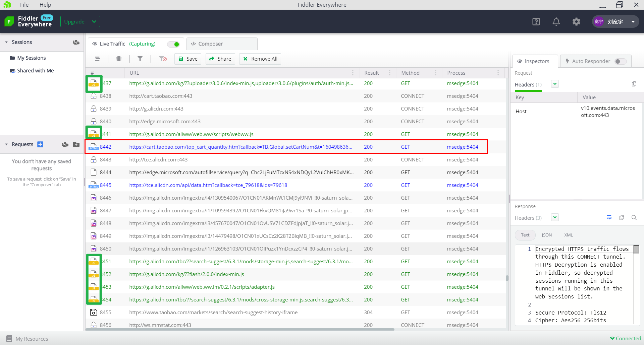Open Method column options menu

pyautogui.click(x=435, y=73)
